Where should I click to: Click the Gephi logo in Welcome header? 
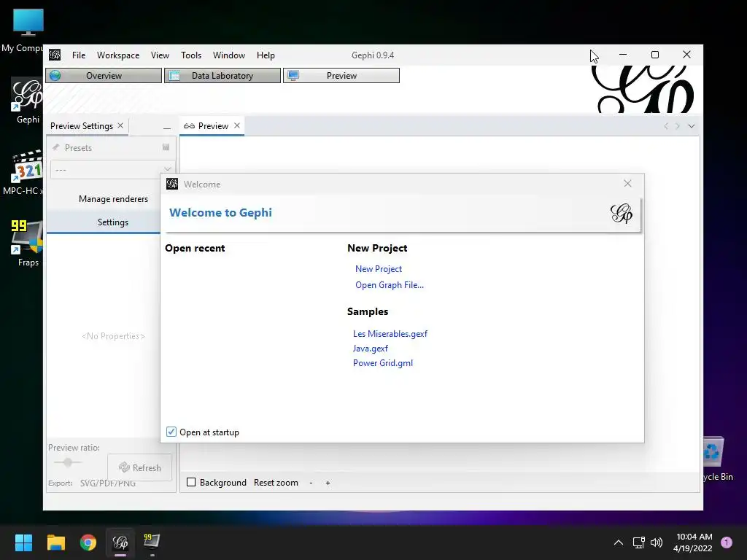(622, 213)
